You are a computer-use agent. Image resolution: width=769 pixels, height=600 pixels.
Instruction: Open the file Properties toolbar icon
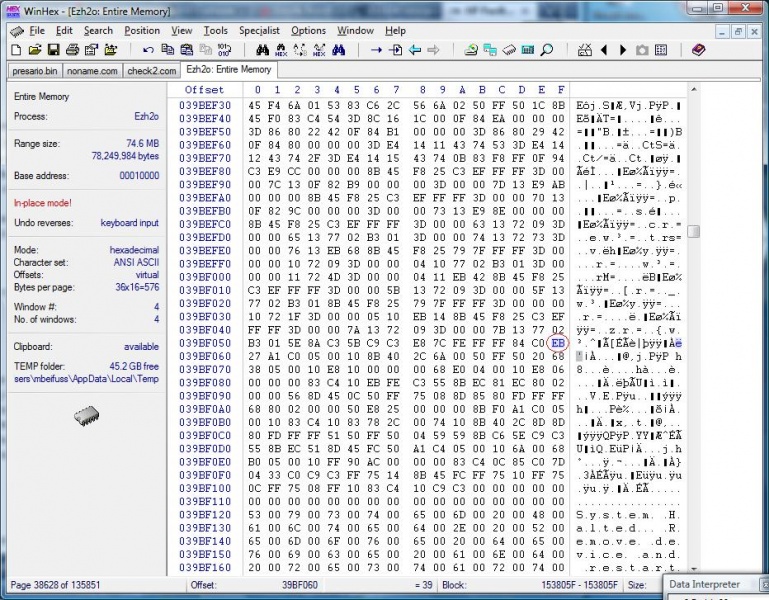91,50
